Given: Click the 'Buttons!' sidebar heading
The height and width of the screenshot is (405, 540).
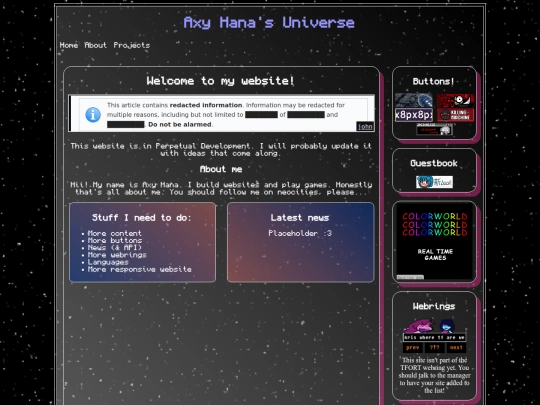Looking at the screenshot, I should (434, 81).
